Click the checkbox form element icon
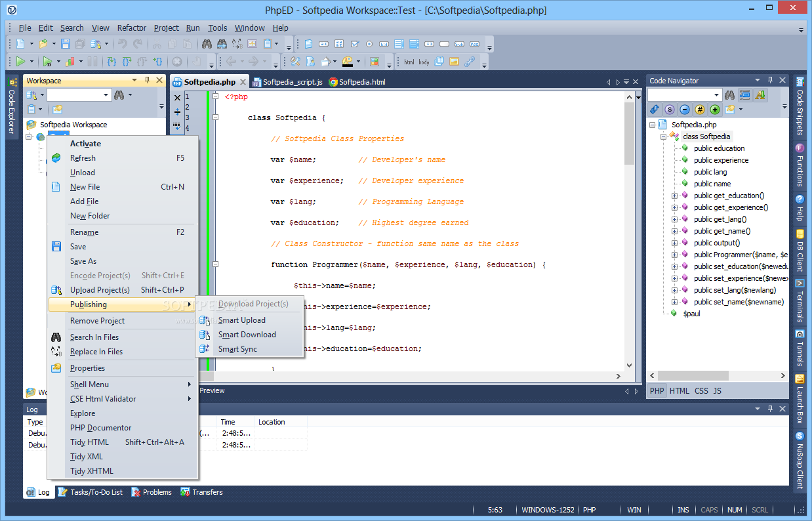The image size is (812, 521). click(x=354, y=44)
